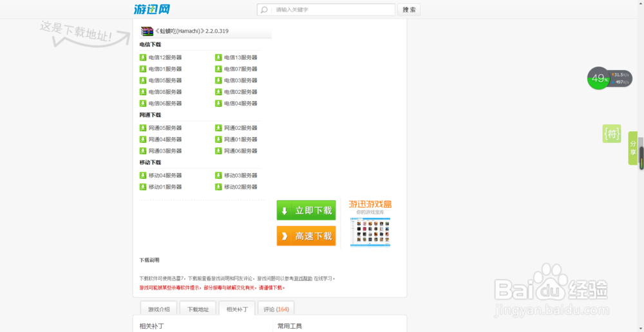
Task: Open the 电信07服务器 download link
Action: click(241, 69)
